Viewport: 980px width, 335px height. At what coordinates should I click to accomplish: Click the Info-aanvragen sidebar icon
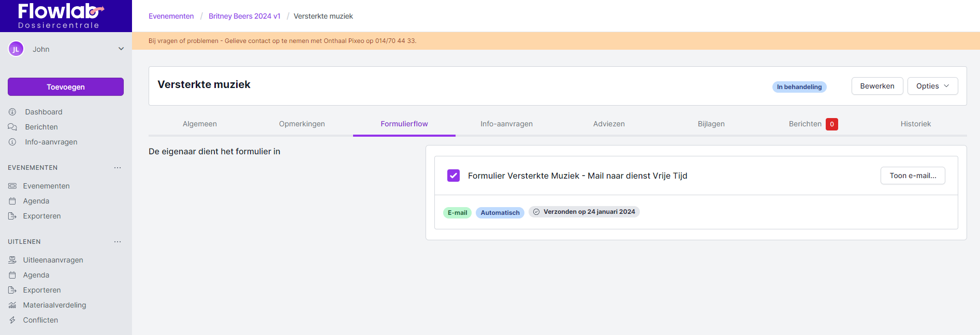point(12,142)
